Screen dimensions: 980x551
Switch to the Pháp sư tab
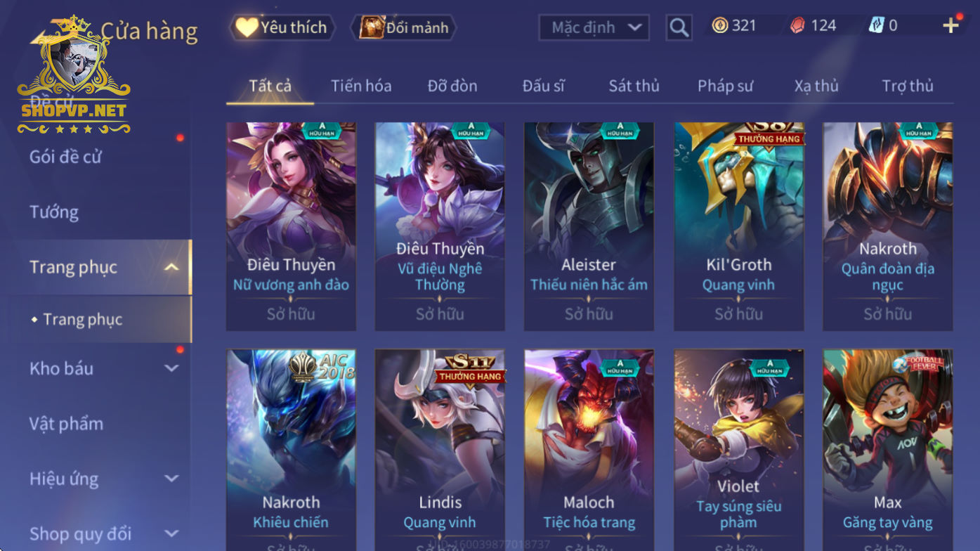(725, 86)
